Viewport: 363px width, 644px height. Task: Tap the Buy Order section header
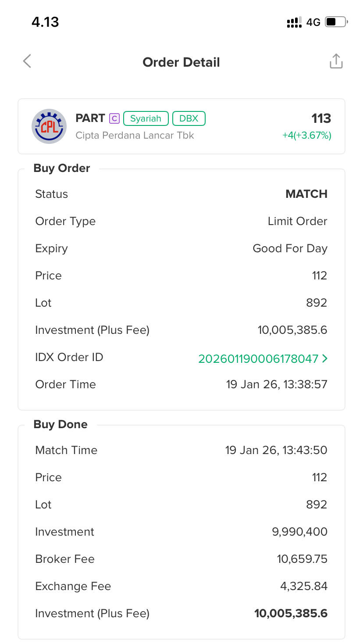(62, 168)
